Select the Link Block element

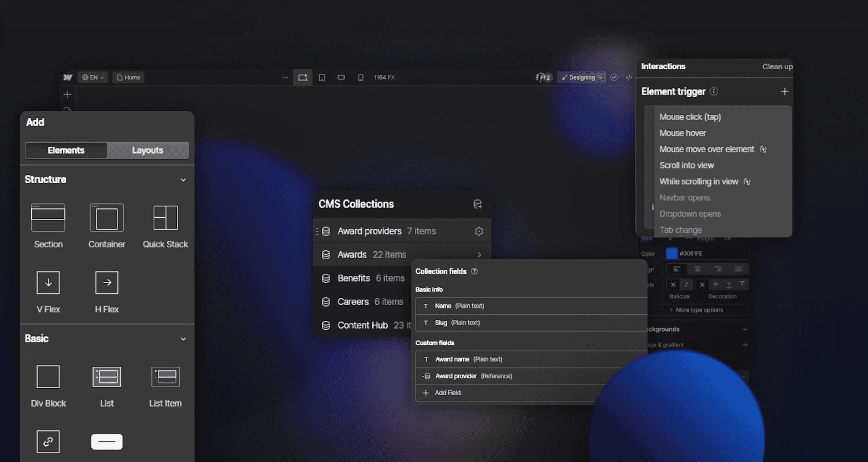[48, 442]
